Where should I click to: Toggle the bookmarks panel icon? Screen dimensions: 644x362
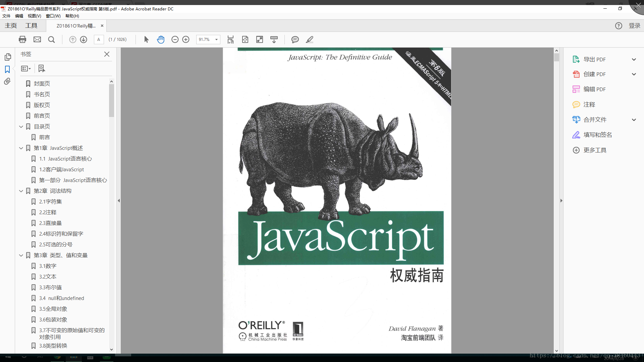(x=7, y=69)
